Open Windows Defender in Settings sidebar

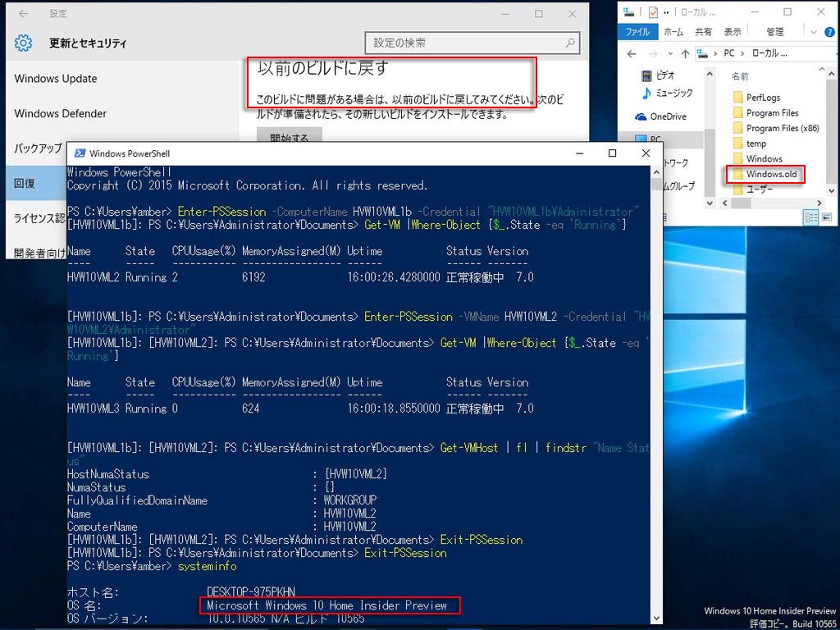[x=60, y=113]
